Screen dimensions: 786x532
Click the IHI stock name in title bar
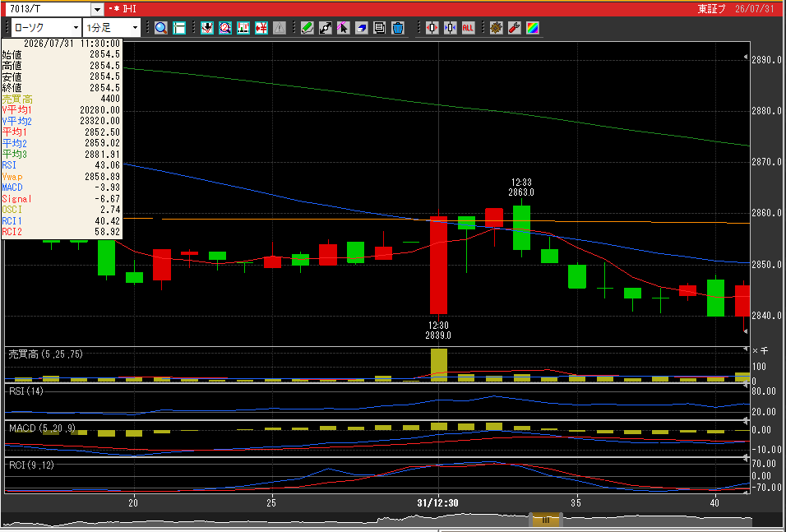coord(129,9)
